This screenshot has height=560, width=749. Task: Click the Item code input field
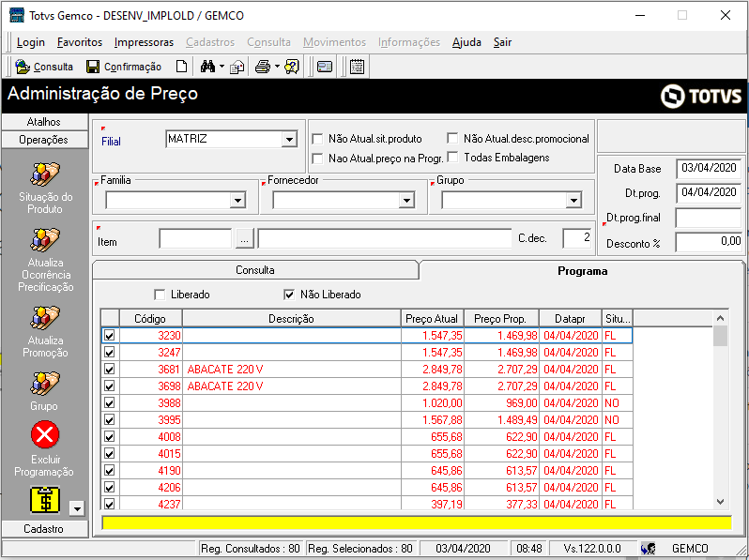point(196,238)
